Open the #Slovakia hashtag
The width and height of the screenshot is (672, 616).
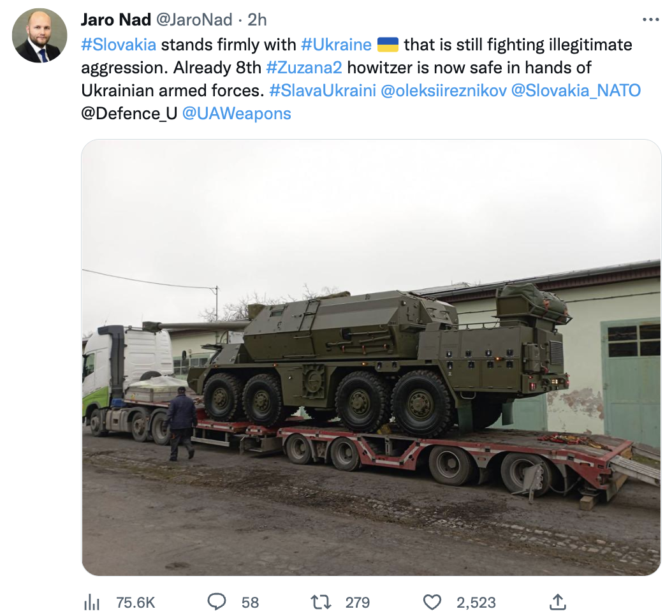119,45
